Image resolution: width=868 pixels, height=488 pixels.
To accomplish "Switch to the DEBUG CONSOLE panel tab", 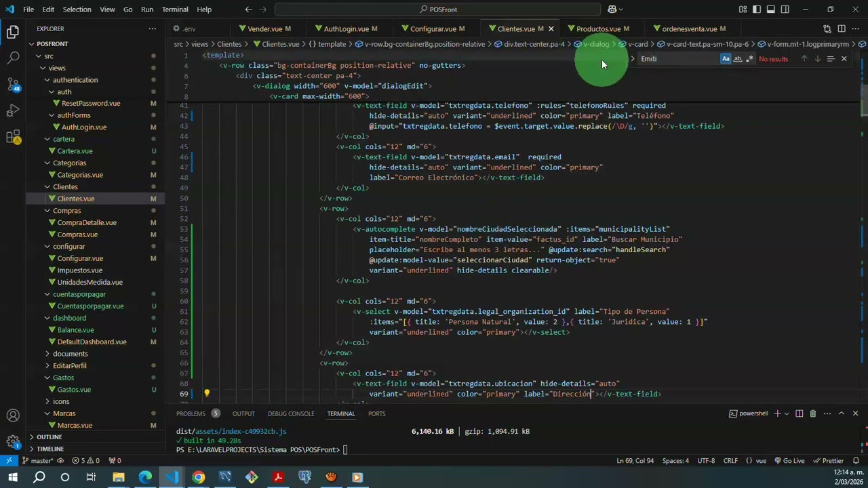I will (x=291, y=413).
